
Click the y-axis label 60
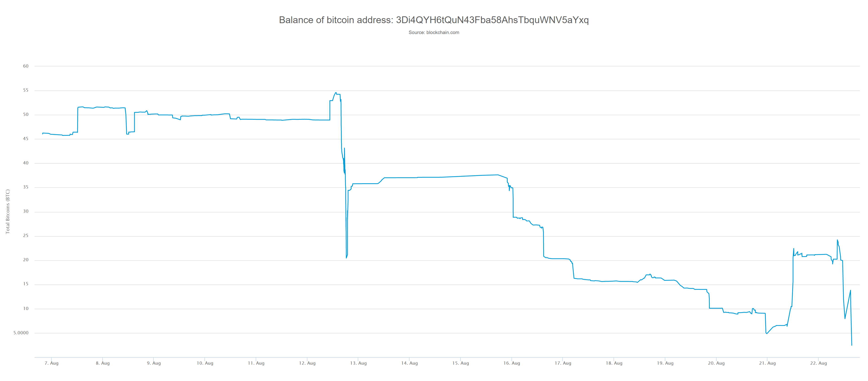(26, 66)
